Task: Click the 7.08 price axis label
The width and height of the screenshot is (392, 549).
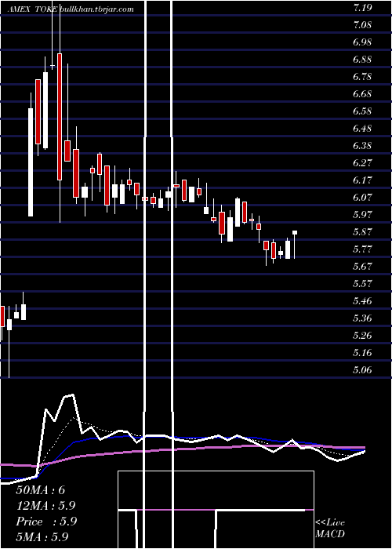Action: tap(362, 26)
